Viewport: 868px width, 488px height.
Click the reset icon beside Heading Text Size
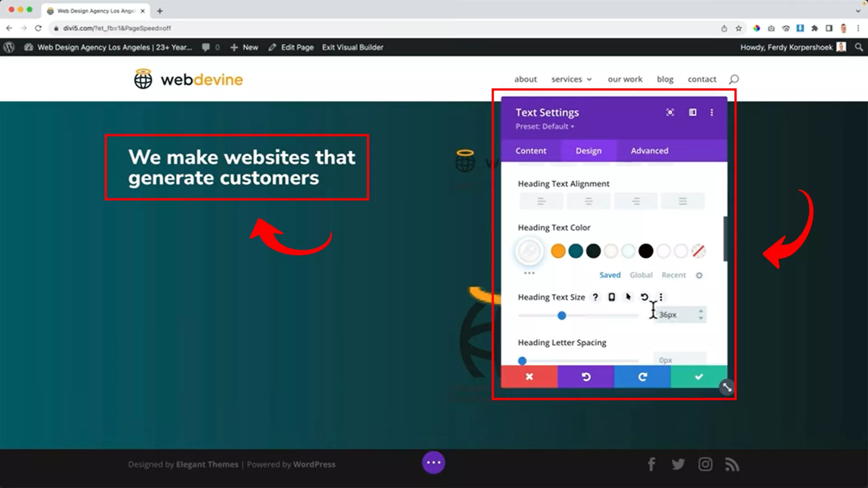(x=644, y=297)
